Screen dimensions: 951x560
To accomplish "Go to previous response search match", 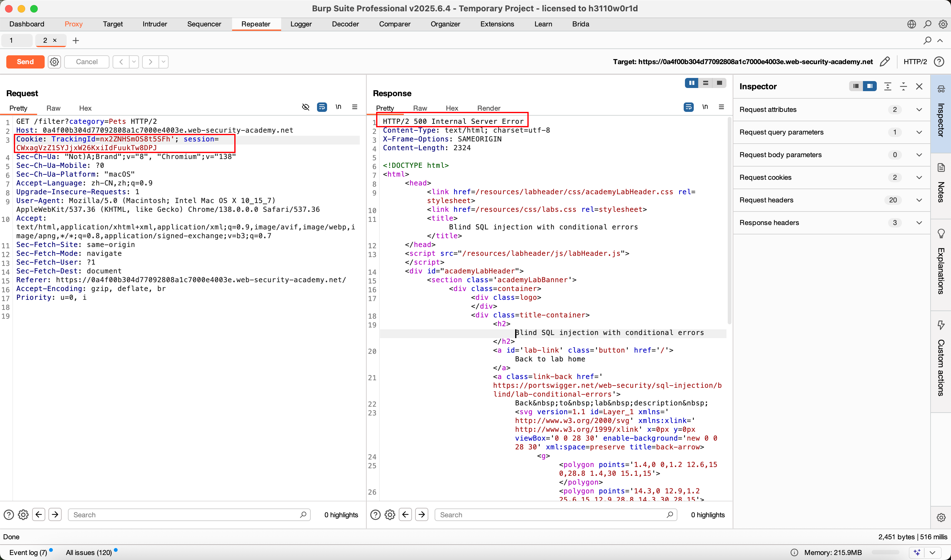I will [x=405, y=514].
